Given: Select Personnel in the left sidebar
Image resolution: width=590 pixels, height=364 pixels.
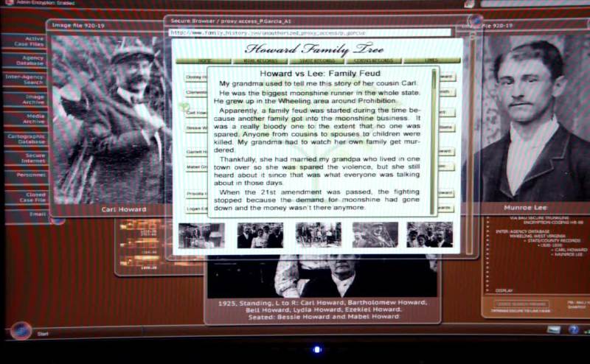Looking at the screenshot, I should [32, 175].
